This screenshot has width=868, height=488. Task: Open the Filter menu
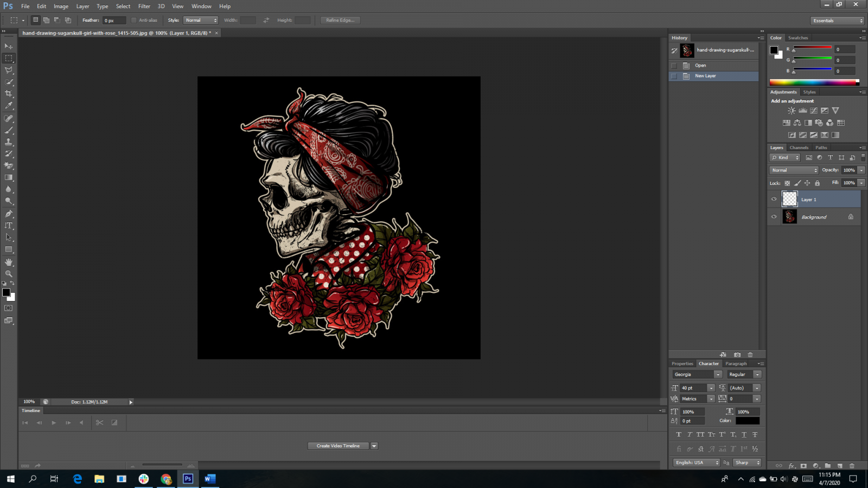144,7
